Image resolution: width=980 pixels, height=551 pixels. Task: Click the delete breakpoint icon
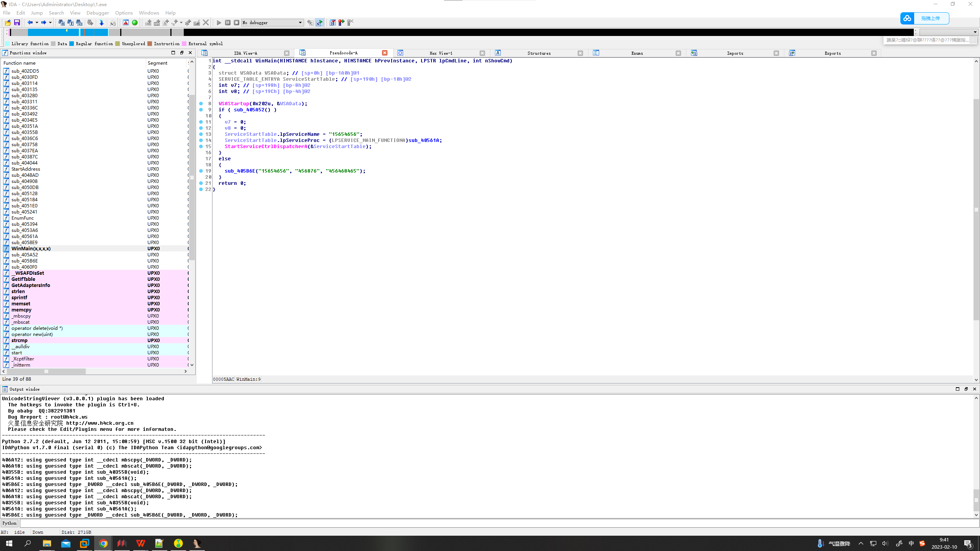point(350,23)
